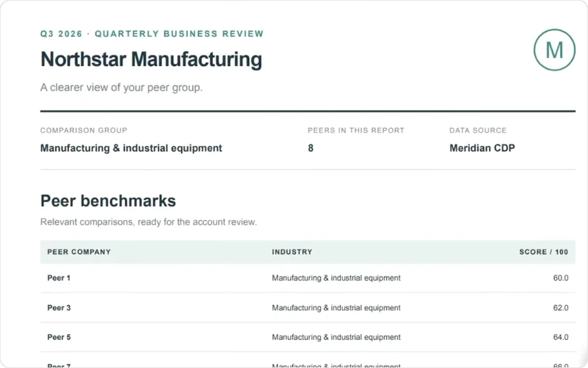
Task: Select the industry cell in the Peer 5 row
Action: 336,337
